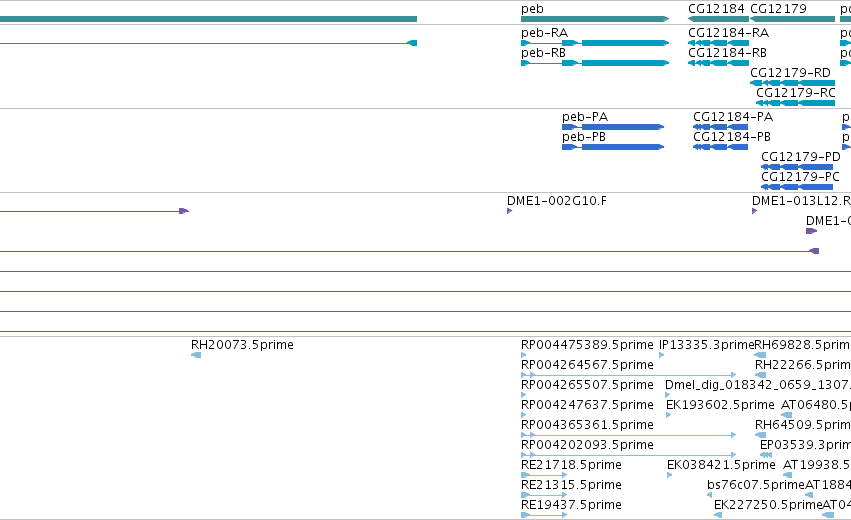
Task: Click the RP004475389.5prime EST marker
Action: (x=524, y=355)
